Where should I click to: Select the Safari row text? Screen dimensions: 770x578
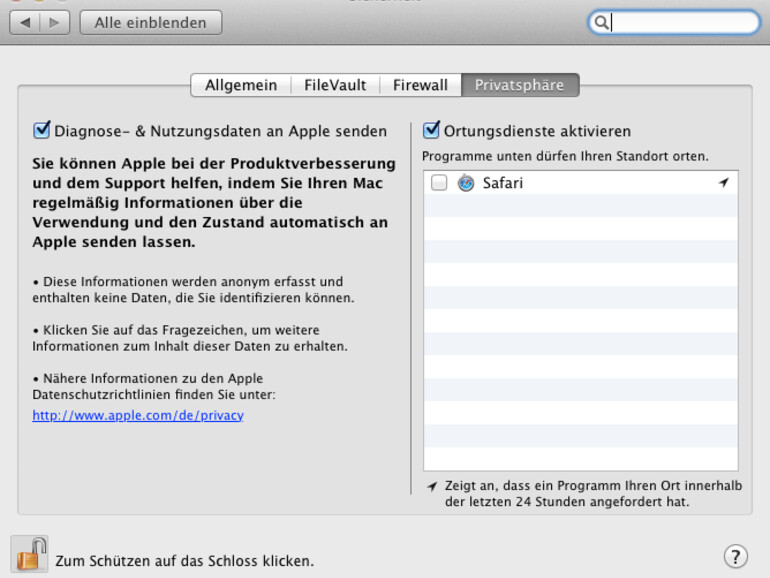pyautogui.click(x=502, y=183)
